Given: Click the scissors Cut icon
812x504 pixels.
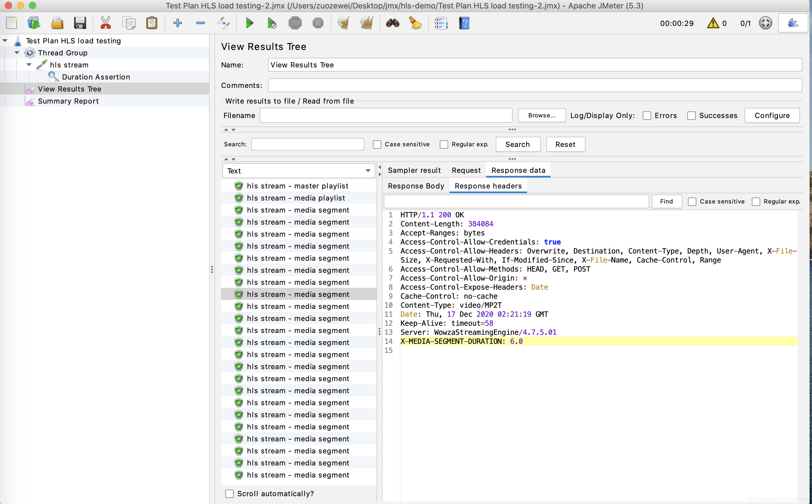Looking at the screenshot, I should click(x=105, y=23).
